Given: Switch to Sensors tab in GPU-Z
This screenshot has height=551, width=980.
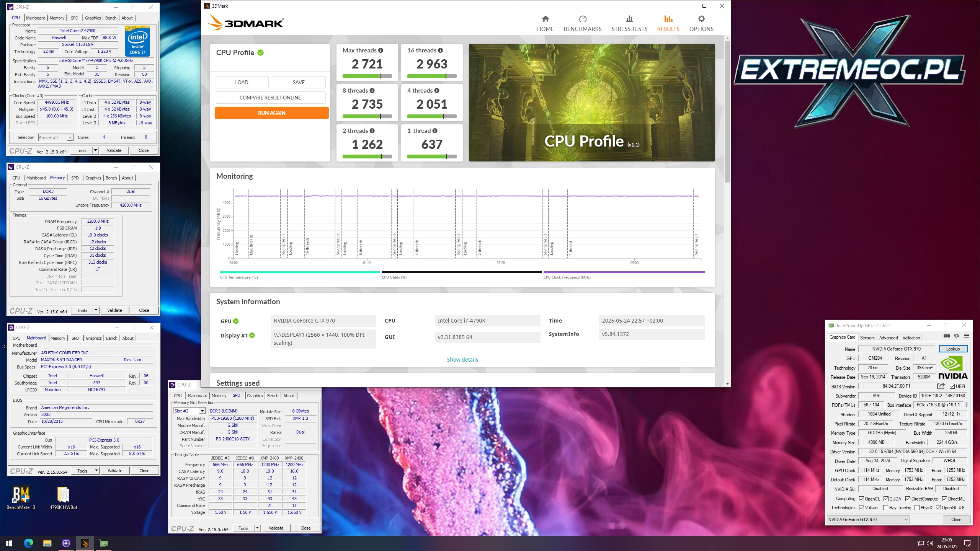Looking at the screenshot, I should click(x=867, y=337).
